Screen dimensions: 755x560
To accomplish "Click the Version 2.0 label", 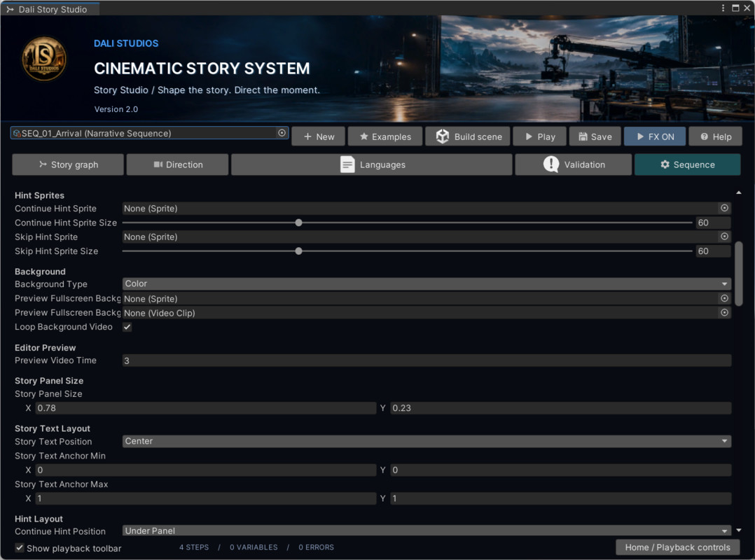I will 116,109.
